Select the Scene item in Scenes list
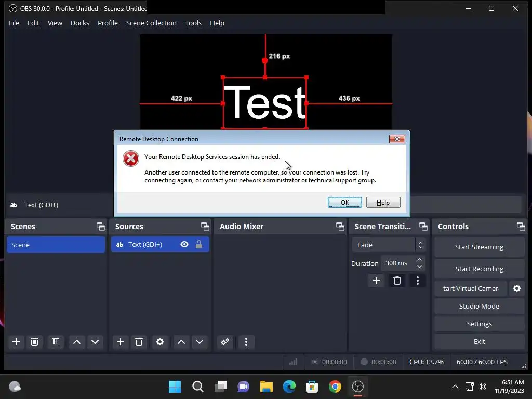 coord(56,245)
